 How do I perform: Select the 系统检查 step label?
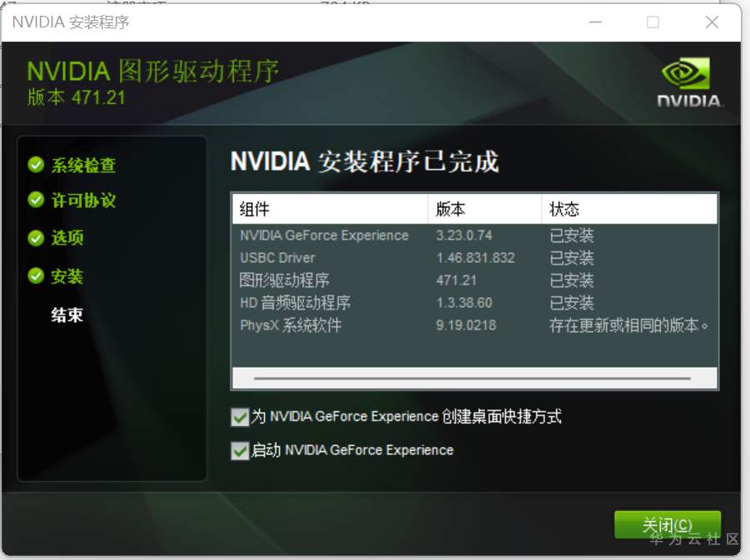click(84, 165)
